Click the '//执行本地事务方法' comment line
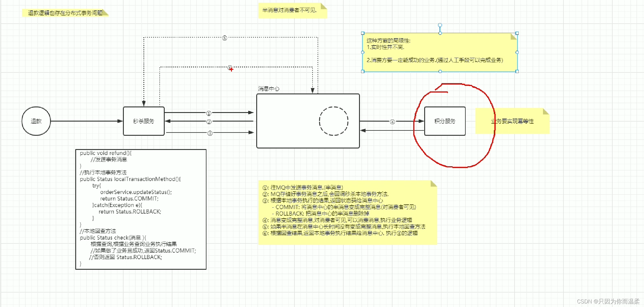The width and height of the screenshot is (644, 307). coord(103,173)
